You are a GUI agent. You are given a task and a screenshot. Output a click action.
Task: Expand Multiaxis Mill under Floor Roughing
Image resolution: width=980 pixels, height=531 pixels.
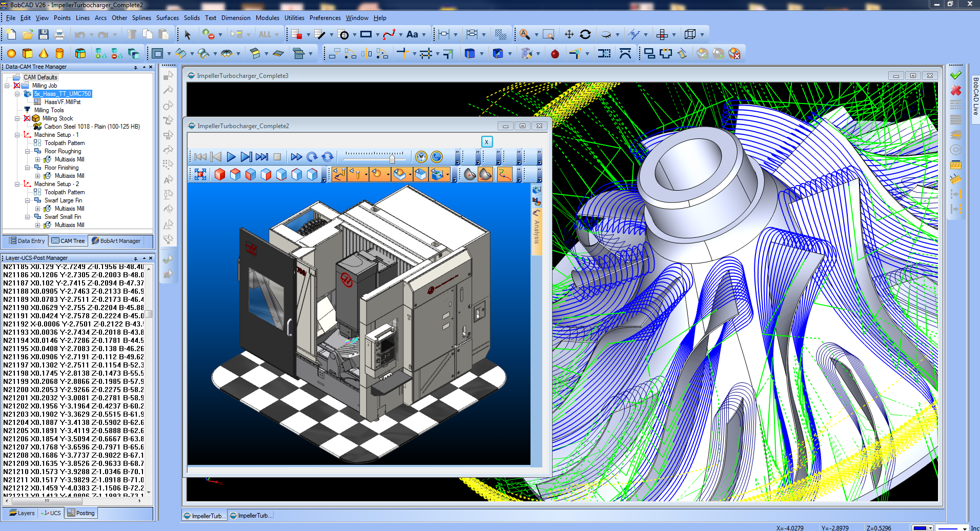click(x=38, y=159)
